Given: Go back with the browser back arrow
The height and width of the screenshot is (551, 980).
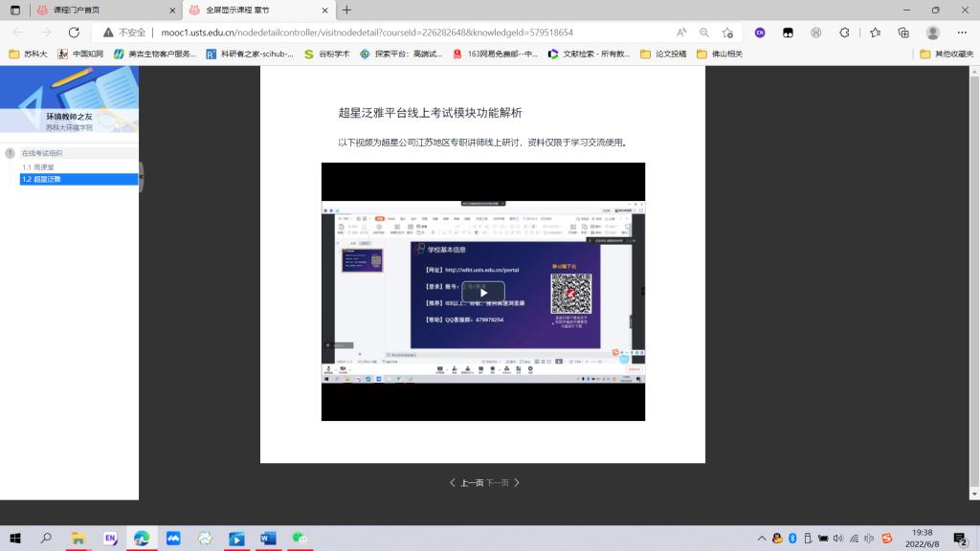Looking at the screenshot, I should (17, 33).
